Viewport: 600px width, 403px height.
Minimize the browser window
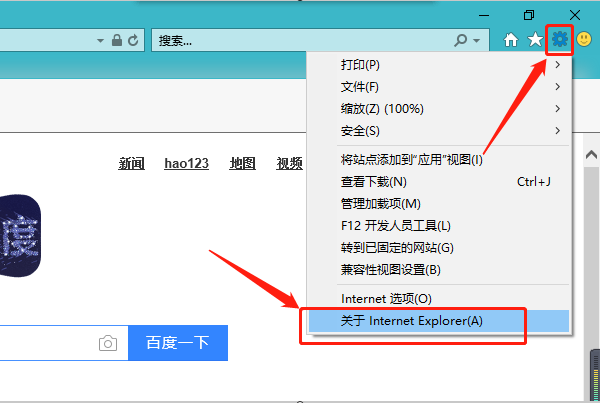click(484, 15)
